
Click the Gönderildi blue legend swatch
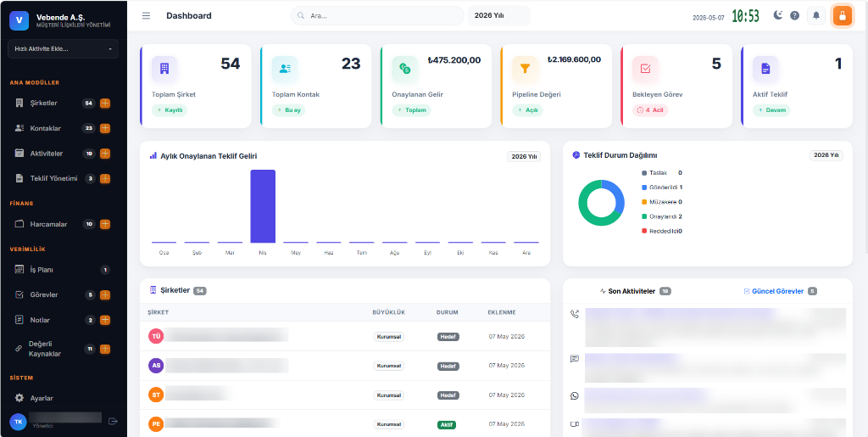click(x=644, y=188)
